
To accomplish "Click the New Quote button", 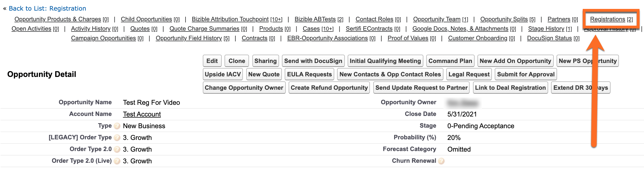I will (x=264, y=74).
